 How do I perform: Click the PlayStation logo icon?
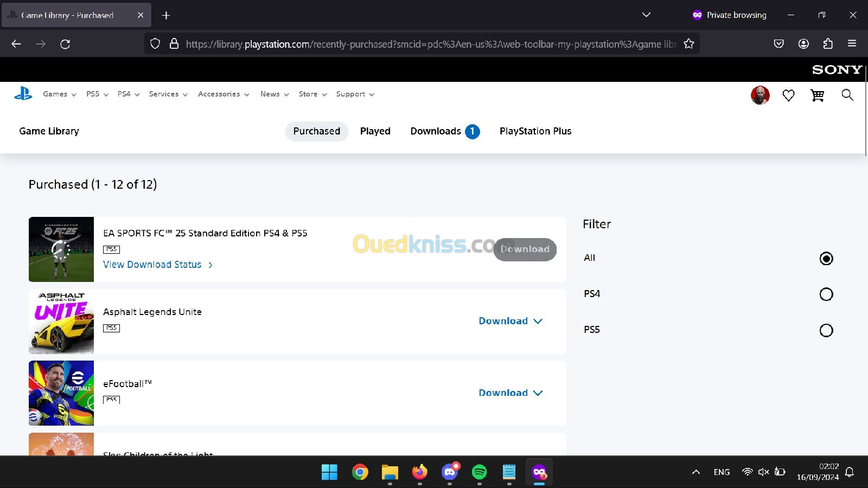pyautogui.click(x=23, y=94)
